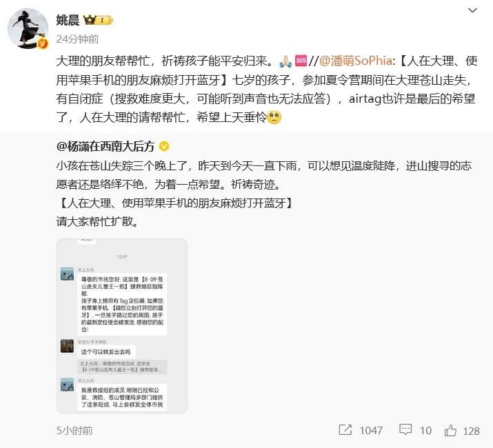Viewport: 493px width, 448px height.
Task: Click the verified badge on 姚晨's avatar
Action: click(43, 43)
